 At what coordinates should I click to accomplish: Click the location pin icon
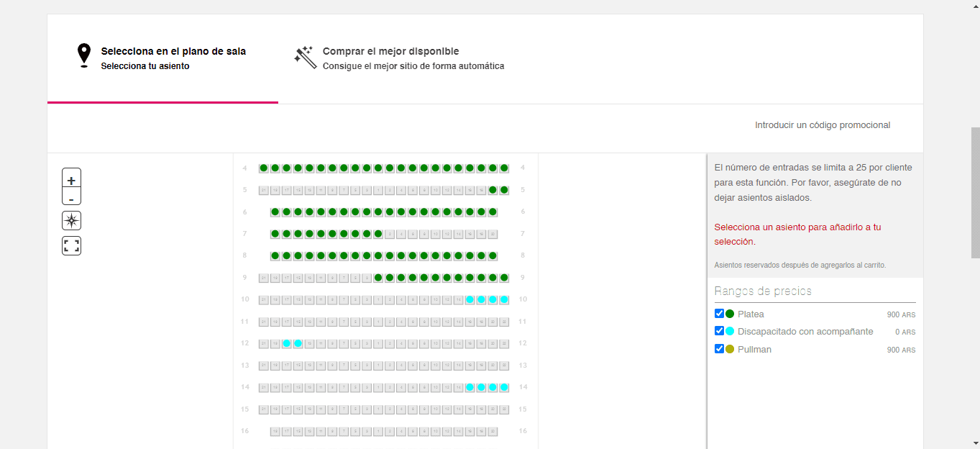pos(84,55)
